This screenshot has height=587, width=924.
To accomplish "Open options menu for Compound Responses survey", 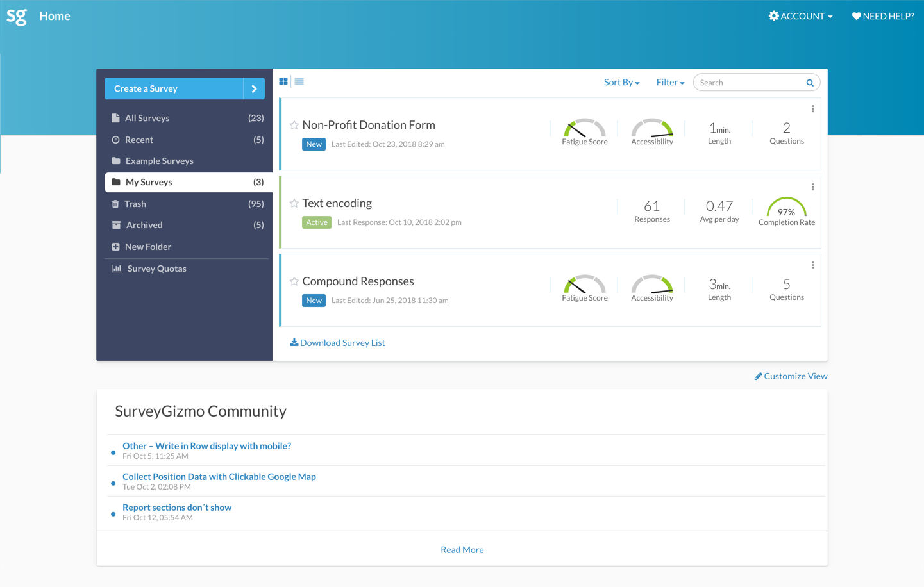I will 812,265.
